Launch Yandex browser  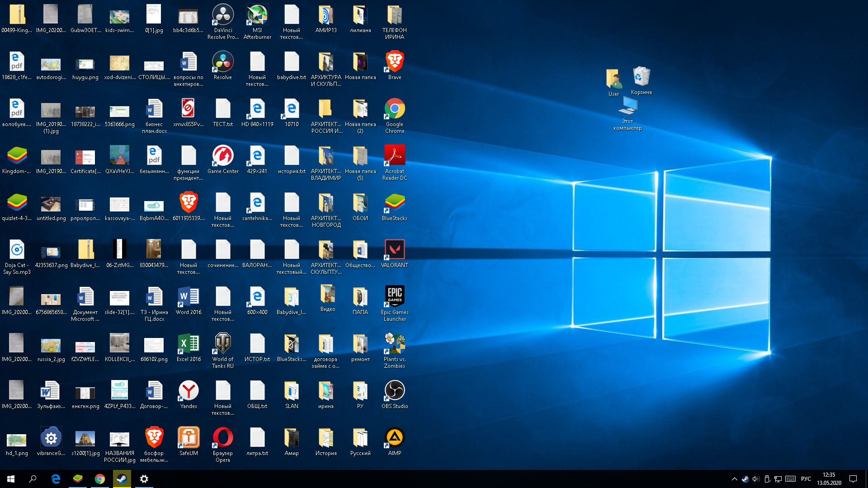pyautogui.click(x=188, y=390)
